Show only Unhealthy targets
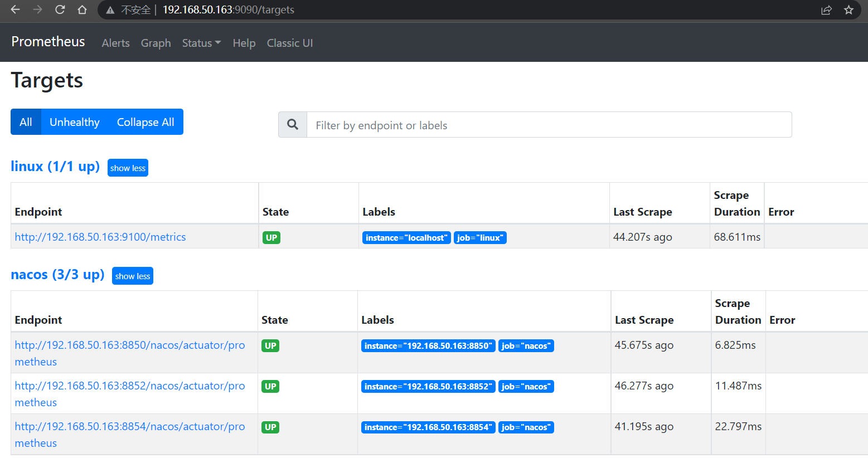Viewport: 868px width, 458px height. click(74, 122)
